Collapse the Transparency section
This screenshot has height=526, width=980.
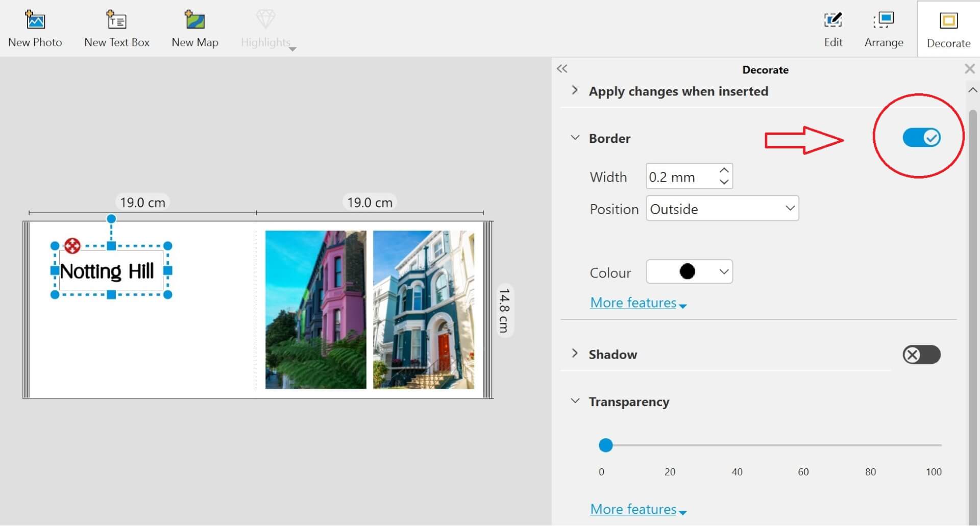pos(575,401)
